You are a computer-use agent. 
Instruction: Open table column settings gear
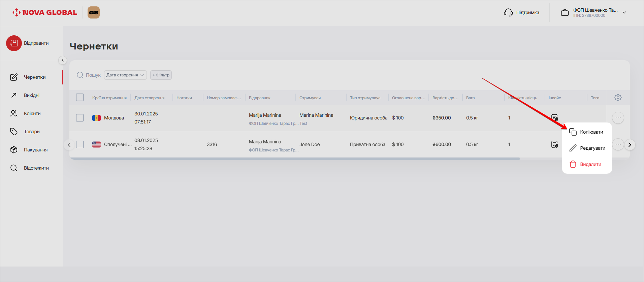[618, 98]
